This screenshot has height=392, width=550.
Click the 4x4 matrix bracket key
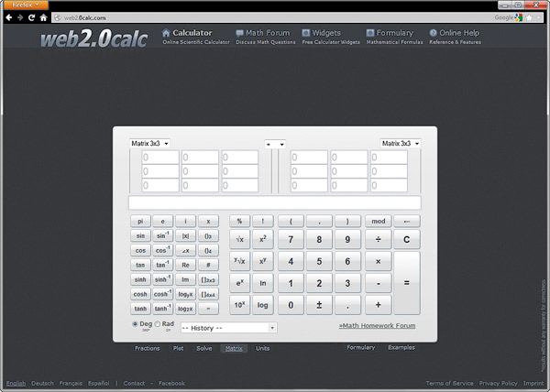208,294
